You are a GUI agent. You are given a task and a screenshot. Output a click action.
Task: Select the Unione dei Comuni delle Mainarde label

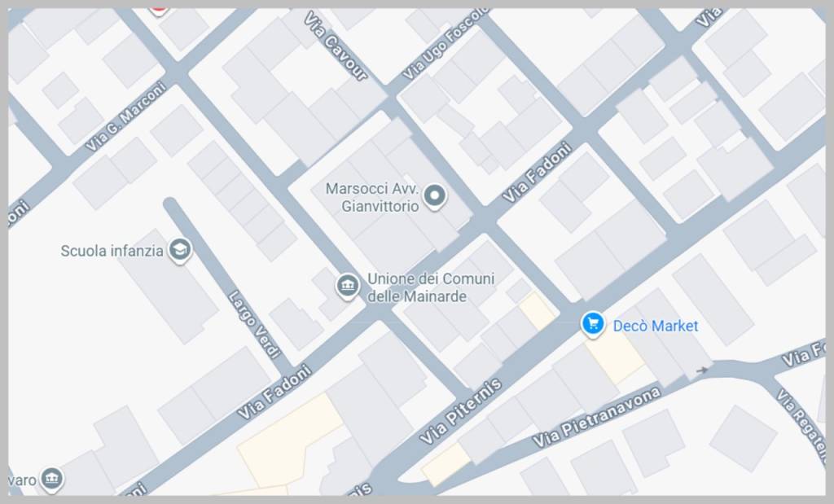tap(431, 287)
